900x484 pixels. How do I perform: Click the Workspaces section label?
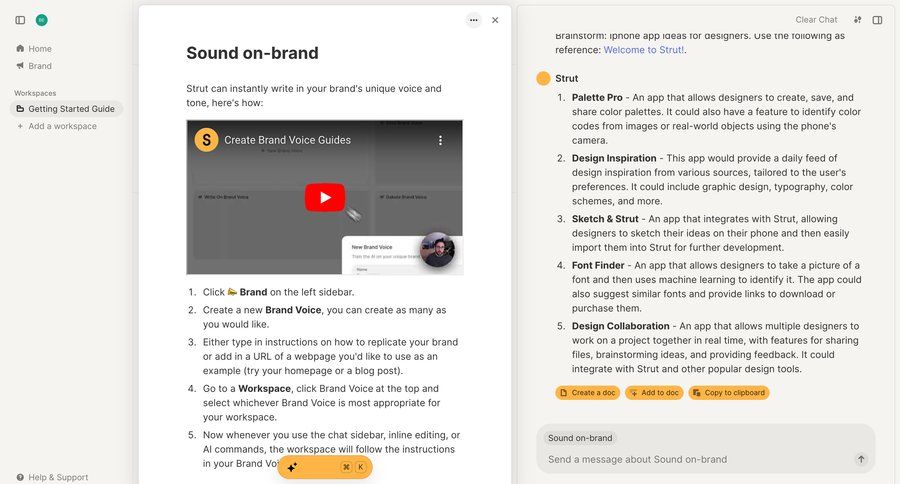[x=35, y=93]
